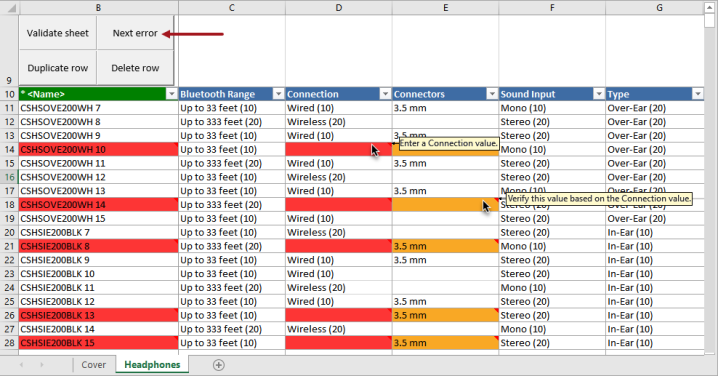Select the Headphones sheet tab
718x376 pixels.
[152, 365]
